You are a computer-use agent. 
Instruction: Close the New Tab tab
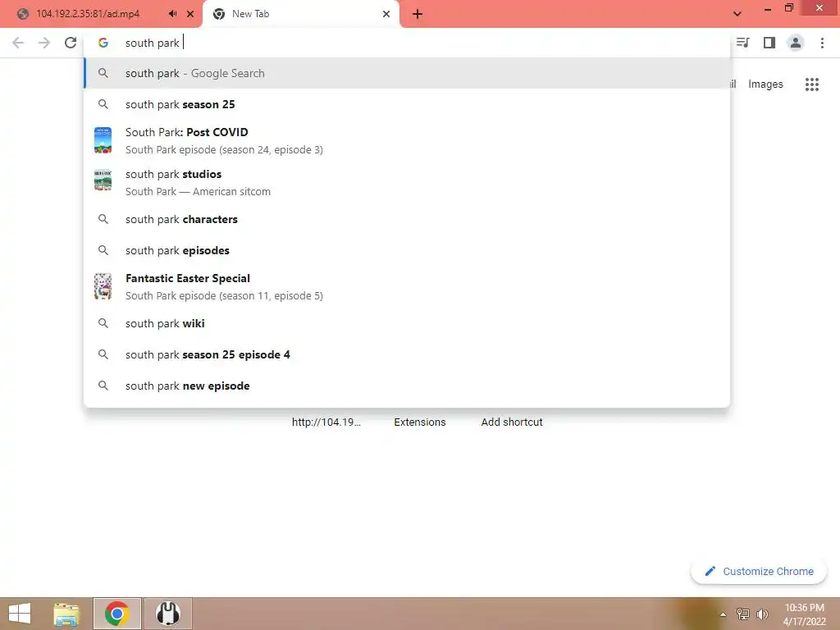coord(386,14)
